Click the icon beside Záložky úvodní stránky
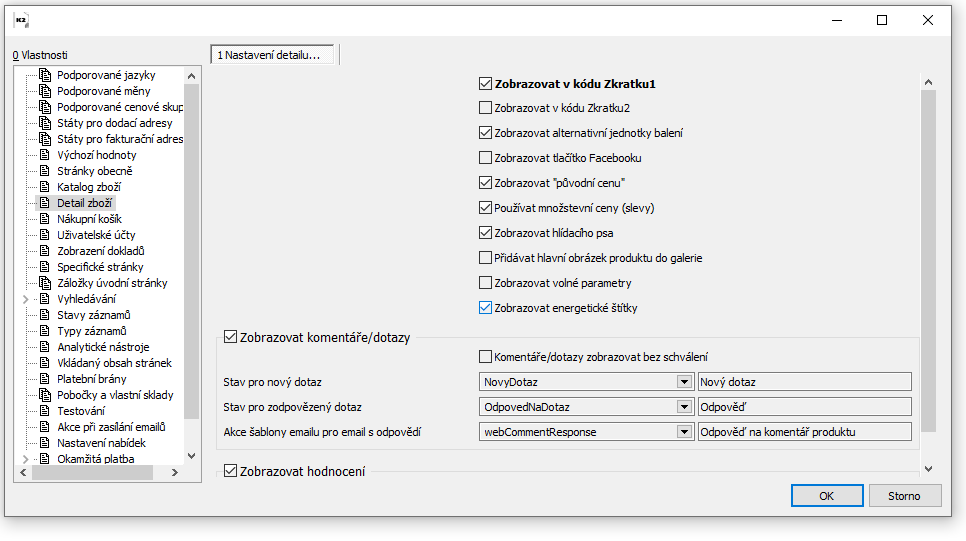This screenshot has height=541, width=966. [45, 283]
